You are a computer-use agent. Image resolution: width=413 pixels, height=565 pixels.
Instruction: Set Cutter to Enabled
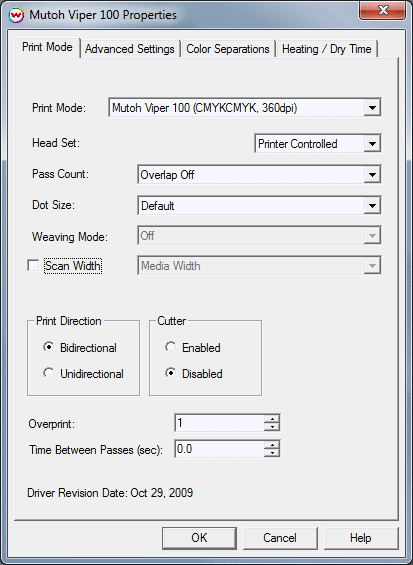[x=170, y=347]
